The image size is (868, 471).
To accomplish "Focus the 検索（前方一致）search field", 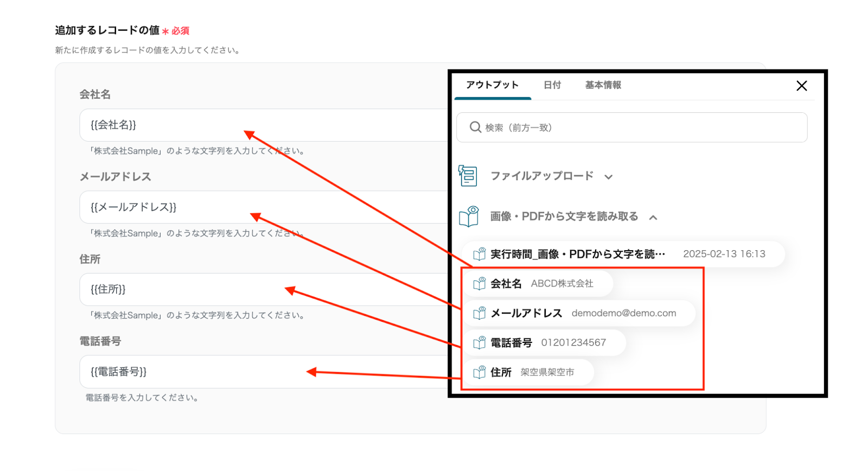I will [x=640, y=128].
